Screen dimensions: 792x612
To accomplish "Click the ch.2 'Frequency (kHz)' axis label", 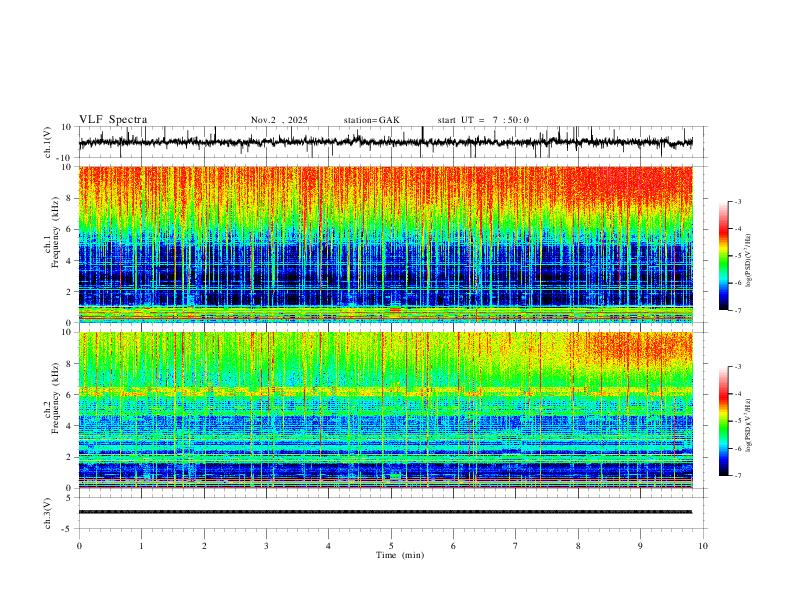I will 55,398.
